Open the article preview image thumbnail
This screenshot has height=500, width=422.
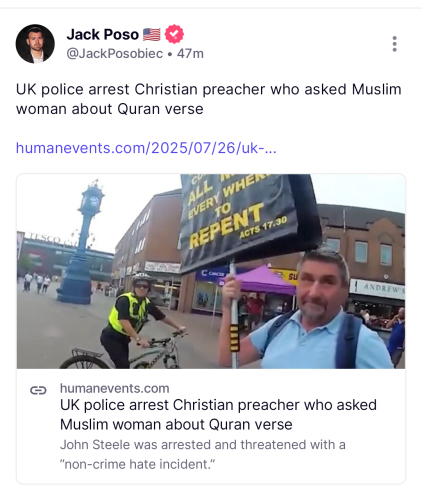(211, 271)
